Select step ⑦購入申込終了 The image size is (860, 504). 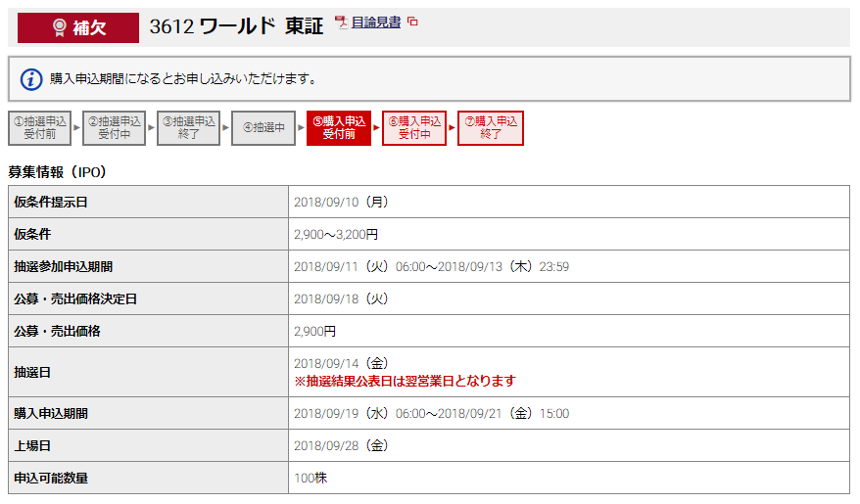tap(491, 128)
